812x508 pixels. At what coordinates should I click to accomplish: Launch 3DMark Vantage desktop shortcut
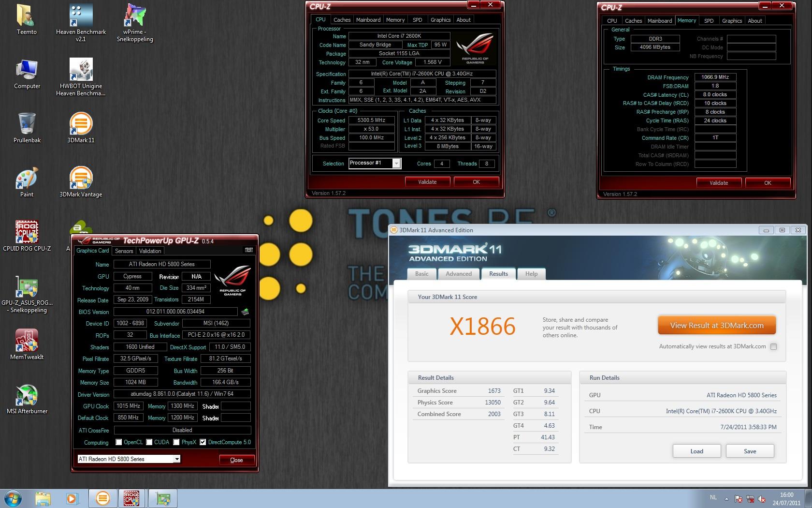click(x=81, y=182)
